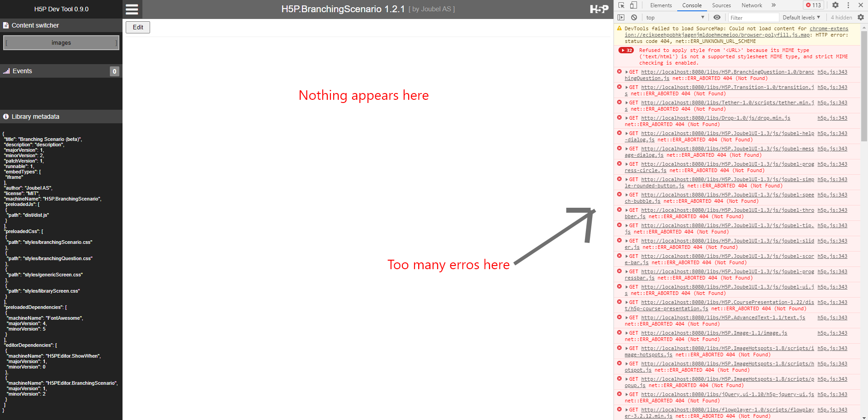Select the images content item
Viewport: 868px width, 420px height.
tap(61, 43)
